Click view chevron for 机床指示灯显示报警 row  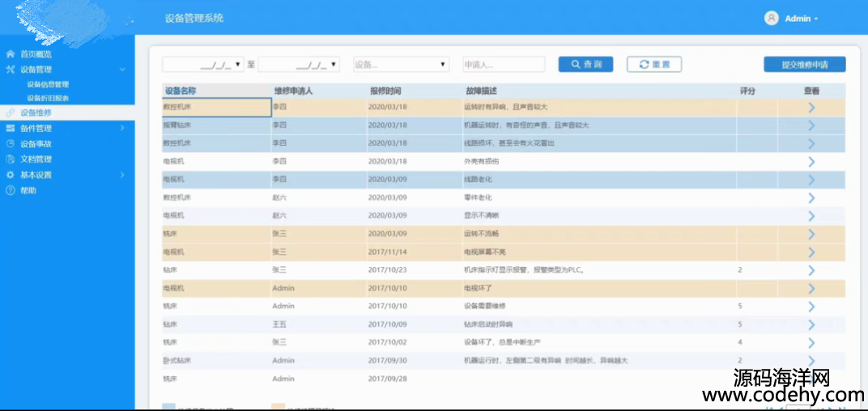click(x=811, y=270)
